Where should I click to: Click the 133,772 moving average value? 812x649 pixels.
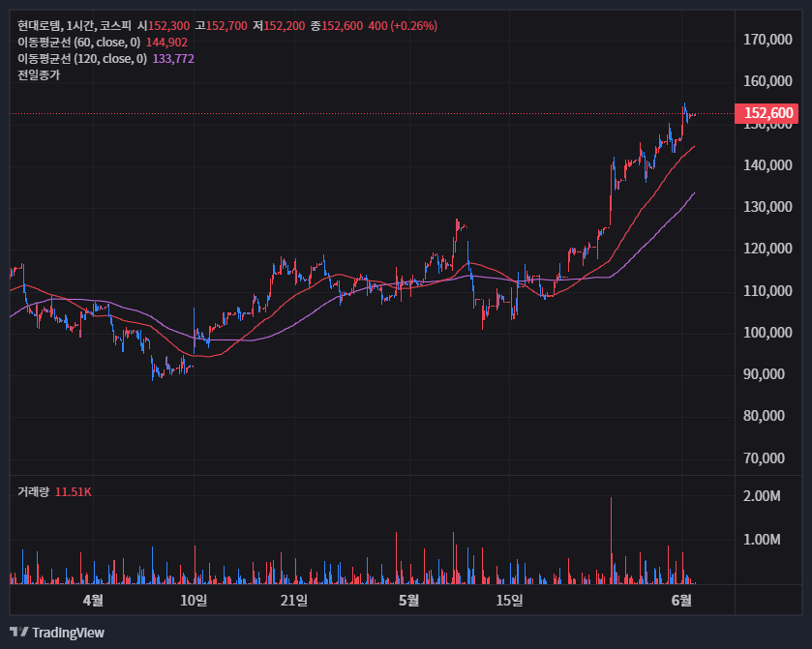point(173,58)
